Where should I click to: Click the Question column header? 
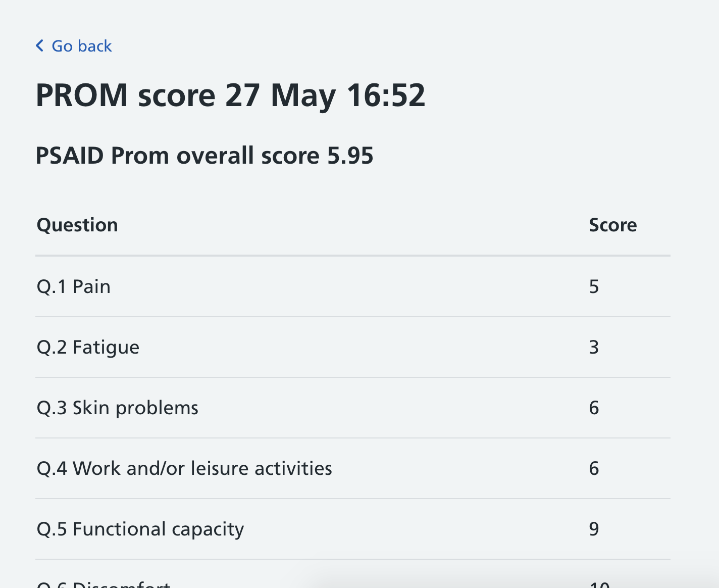(77, 225)
